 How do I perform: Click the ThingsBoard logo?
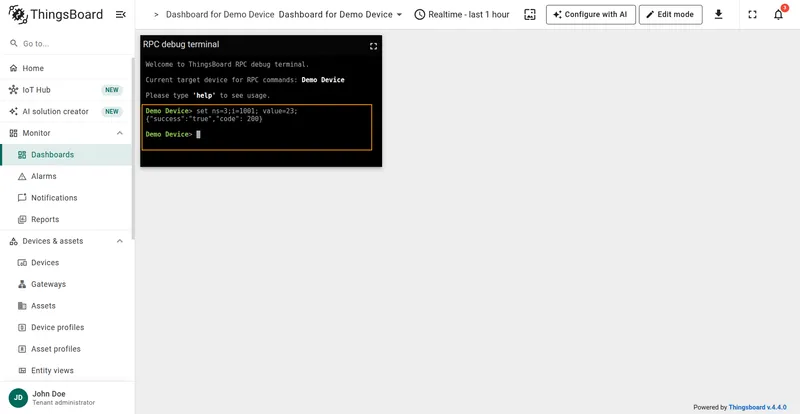(56, 14)
